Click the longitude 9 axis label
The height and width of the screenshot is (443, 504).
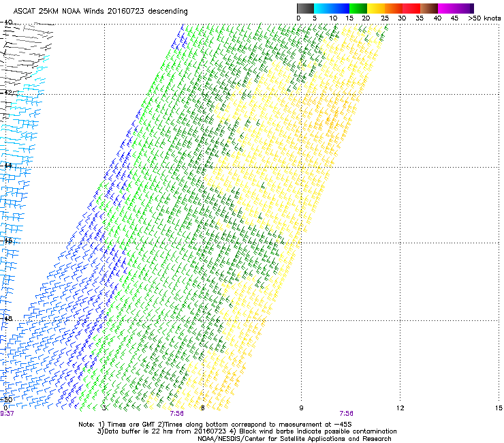tap(301, 408)
